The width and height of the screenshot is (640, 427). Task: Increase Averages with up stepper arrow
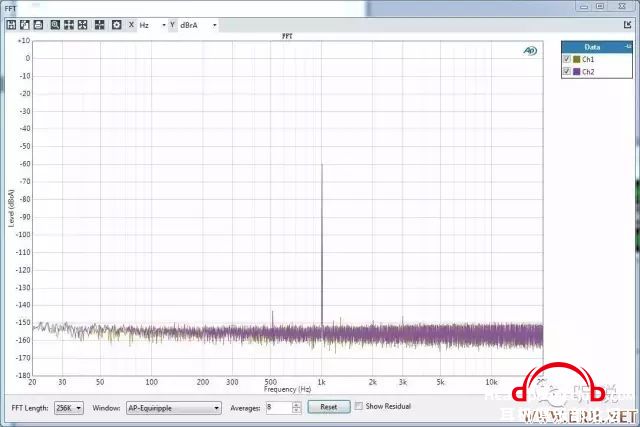[x=297, y=405]
